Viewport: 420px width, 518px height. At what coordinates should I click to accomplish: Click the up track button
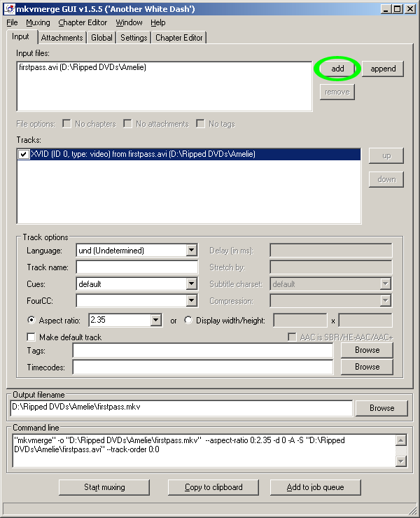(386, 155)
